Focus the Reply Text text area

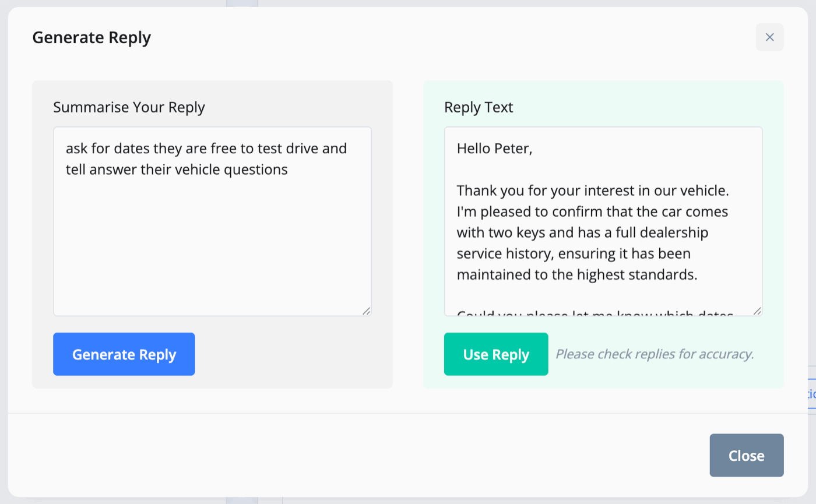pyautogui.click(x=603, y=221)
